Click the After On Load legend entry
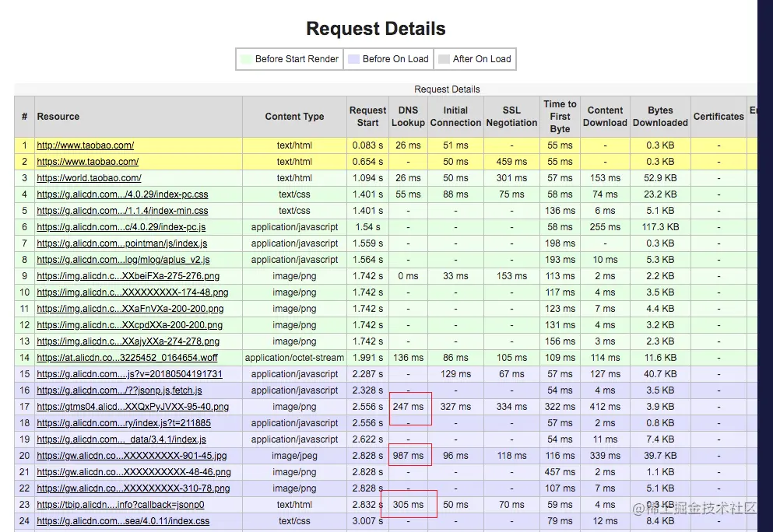The width and height of the screenshot is (773, 532). pos(475,59)
